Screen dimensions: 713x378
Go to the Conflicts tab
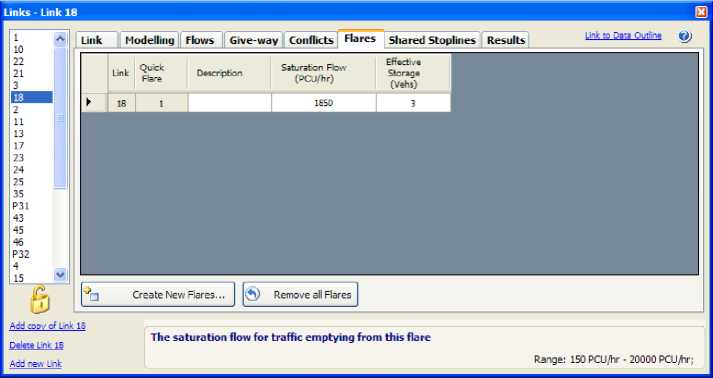coord(311,40)
